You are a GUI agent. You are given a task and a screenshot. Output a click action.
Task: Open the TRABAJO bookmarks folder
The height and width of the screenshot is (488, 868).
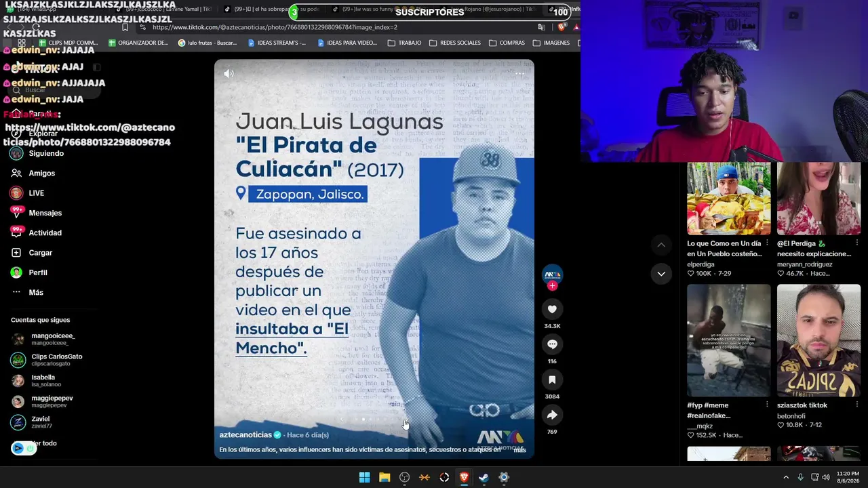coord(404,43)
